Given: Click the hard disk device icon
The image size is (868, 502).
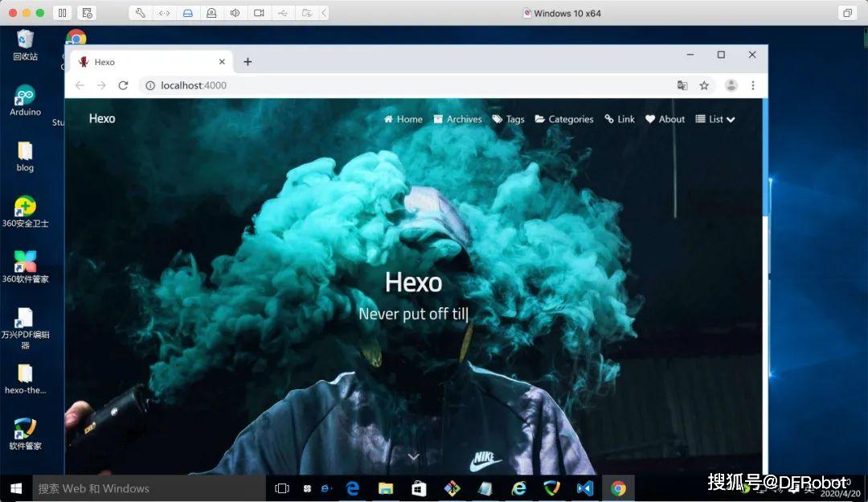Looking at the screenshot, I should [187, 13].
